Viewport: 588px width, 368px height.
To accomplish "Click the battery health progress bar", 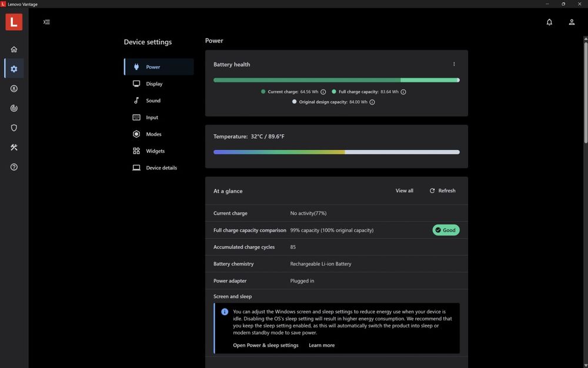I will (x=336, y=80).
